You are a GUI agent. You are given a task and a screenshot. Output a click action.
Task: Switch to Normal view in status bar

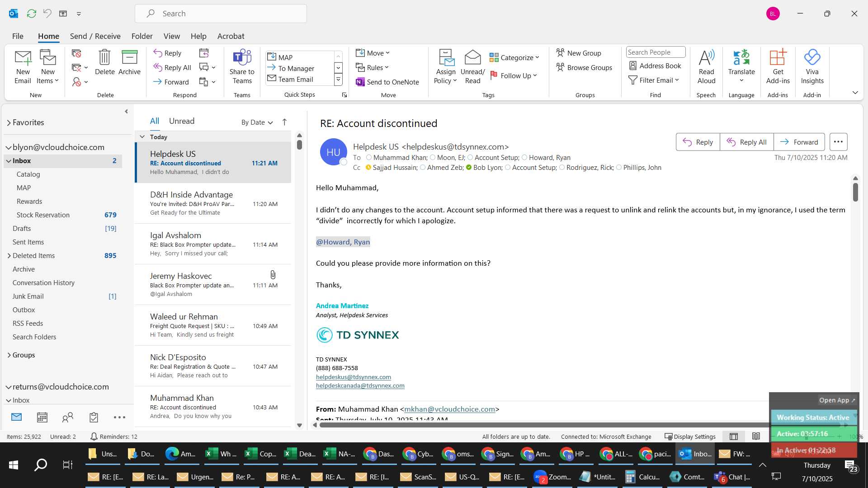(734, 436)
